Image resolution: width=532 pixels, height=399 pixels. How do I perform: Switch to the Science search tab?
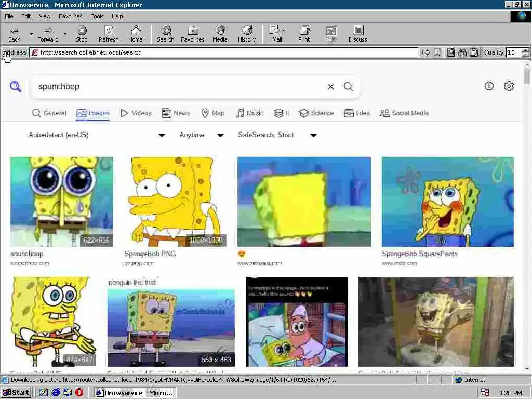click(316, 113)
